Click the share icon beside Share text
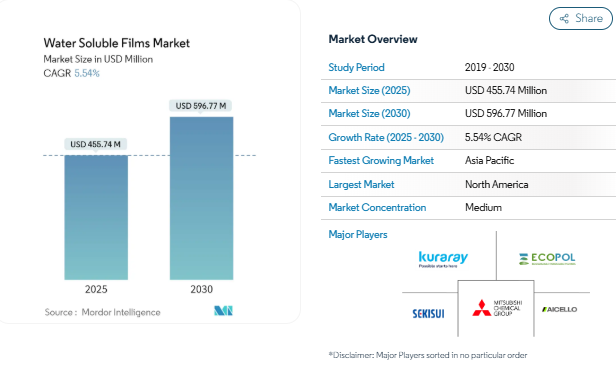This screenshot has height=373, width=616. pos(564,18)
